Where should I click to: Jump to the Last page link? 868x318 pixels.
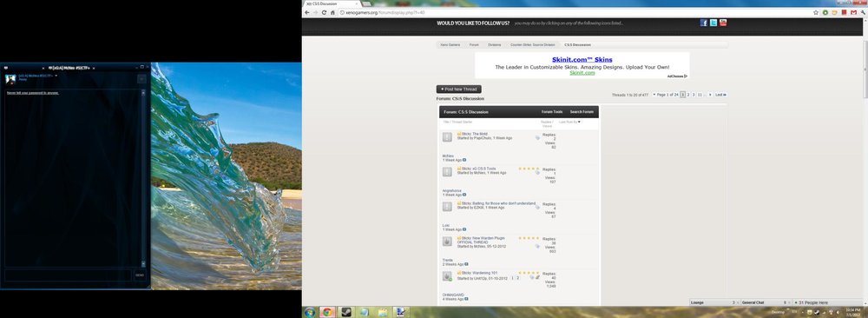pyautogui.click(x=720, y=95)
